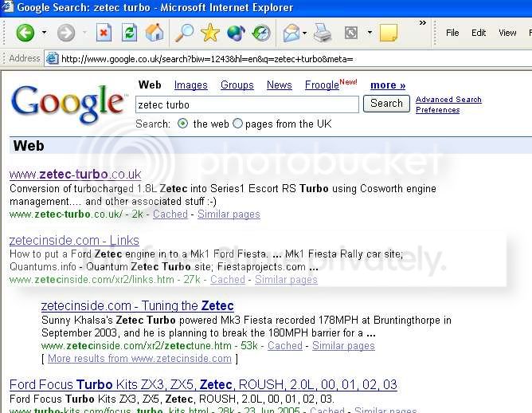Select the Froogle search tab
This screenshot has height=413, width=532.
322,85
